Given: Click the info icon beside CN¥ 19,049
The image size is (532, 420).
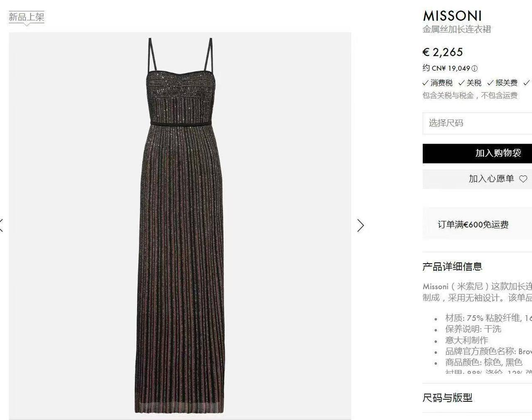Looking at the screenshot, I should point(475,68).
